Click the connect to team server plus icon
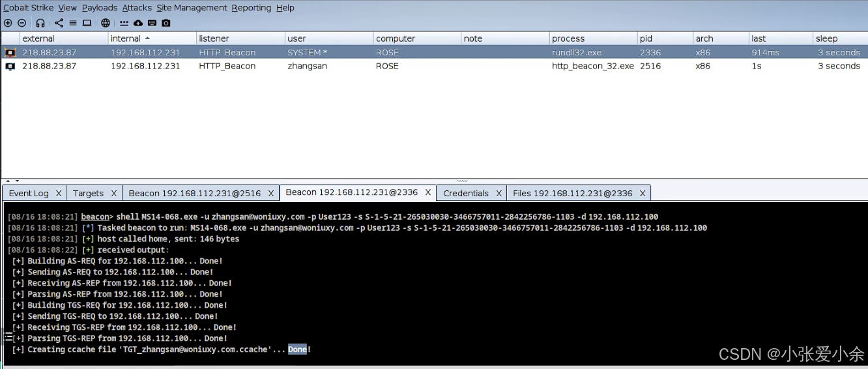868x369 pixels. click(x=8, y=23)
